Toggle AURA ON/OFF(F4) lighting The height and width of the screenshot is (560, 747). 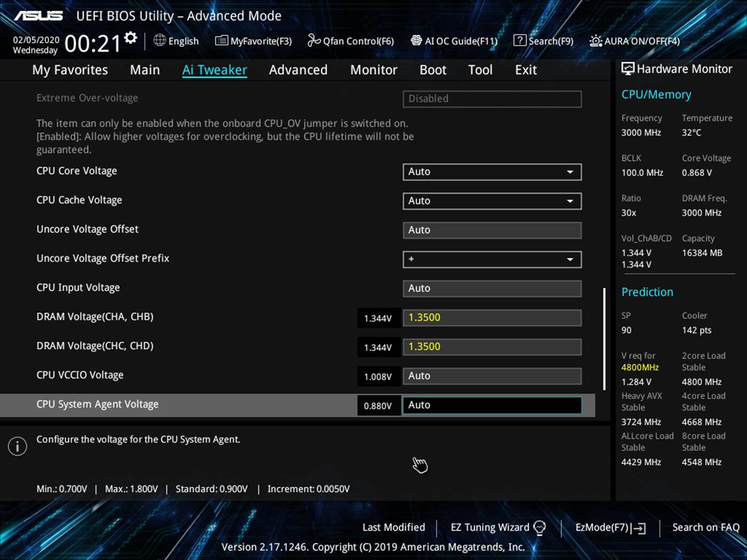(634, 41)
